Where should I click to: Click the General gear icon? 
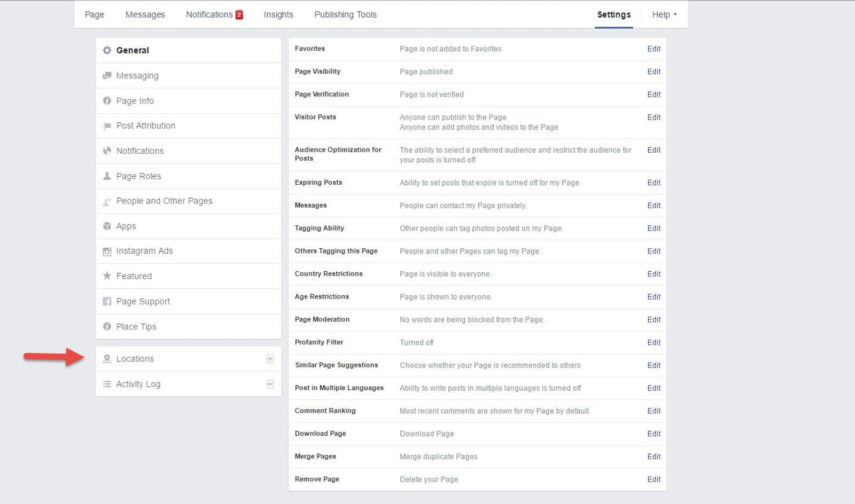107,50
